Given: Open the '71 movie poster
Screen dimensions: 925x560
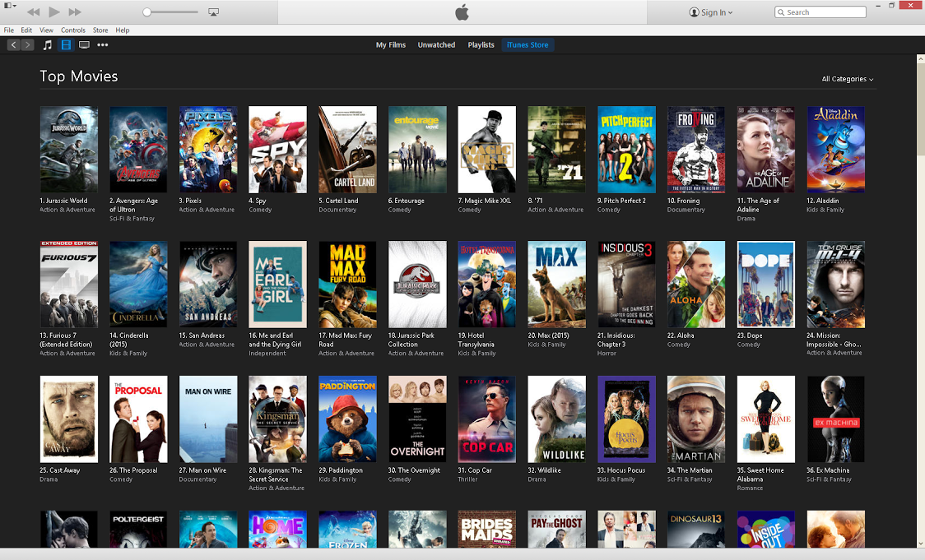Looking at the screenshot, I should click(x=557, y=150).
